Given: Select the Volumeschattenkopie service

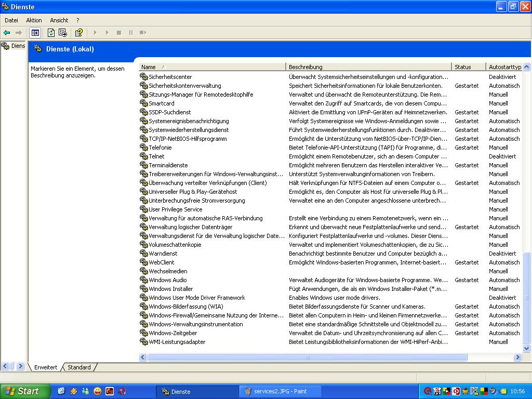Looking at the screenshot, I should coord(330,245).
